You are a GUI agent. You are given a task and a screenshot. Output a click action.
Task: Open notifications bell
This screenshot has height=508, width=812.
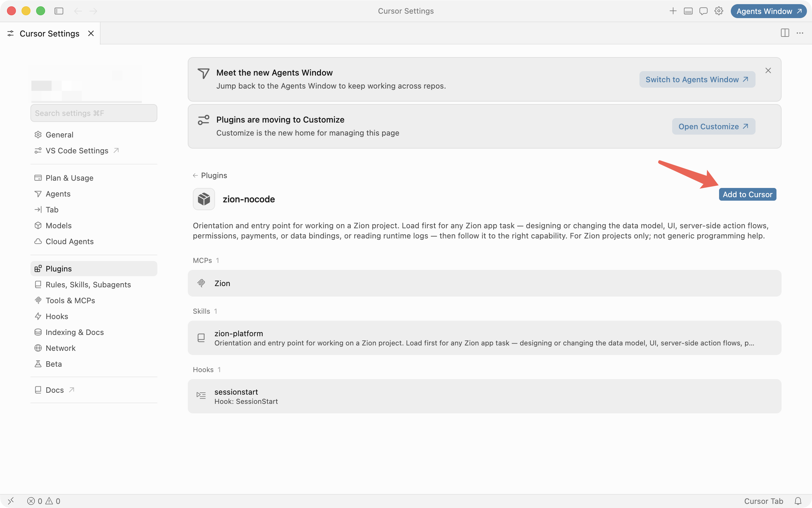(x=798, y=501)
